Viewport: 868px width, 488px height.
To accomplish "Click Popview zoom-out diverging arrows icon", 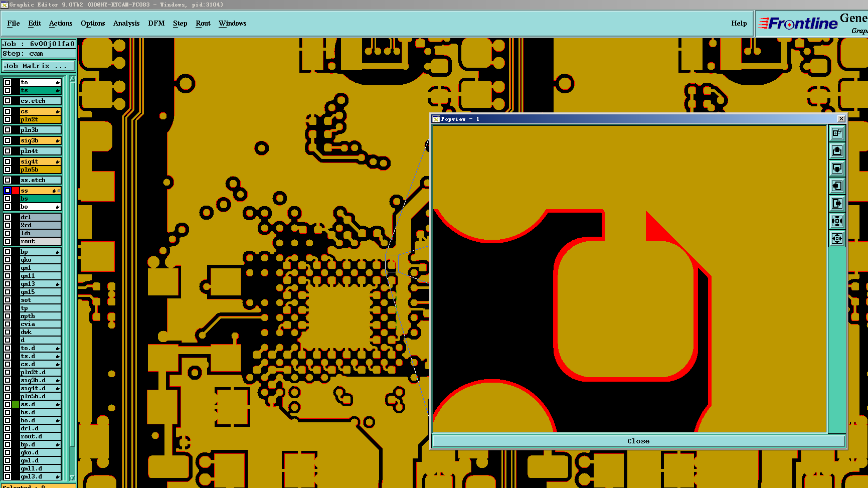I will 837,238.
